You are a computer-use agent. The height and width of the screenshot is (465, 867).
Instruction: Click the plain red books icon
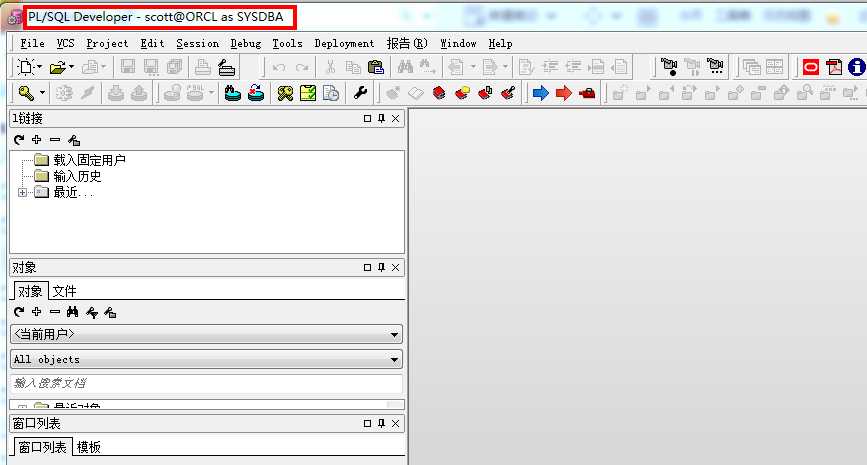[438, 93]
